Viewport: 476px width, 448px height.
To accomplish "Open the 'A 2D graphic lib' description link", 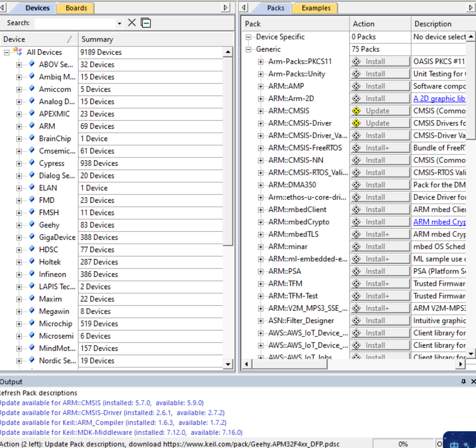I will (439, 99).
